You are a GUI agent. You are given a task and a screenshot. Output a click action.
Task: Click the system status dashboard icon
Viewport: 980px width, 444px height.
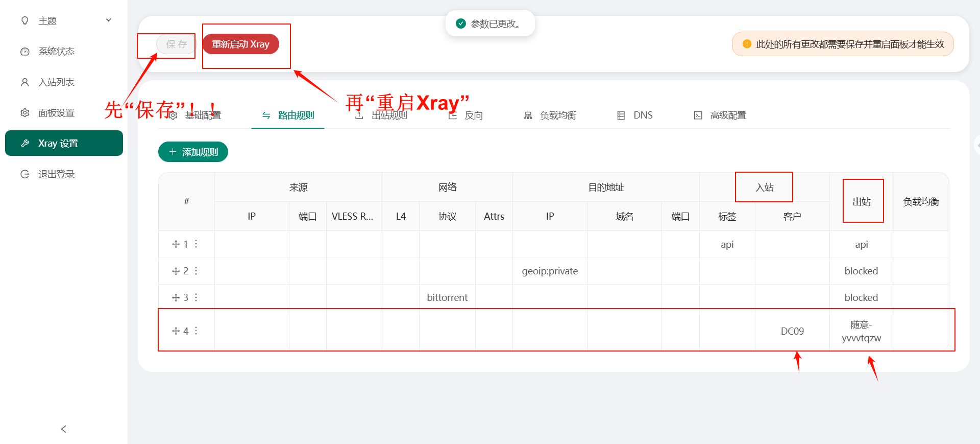pos(24,52)
